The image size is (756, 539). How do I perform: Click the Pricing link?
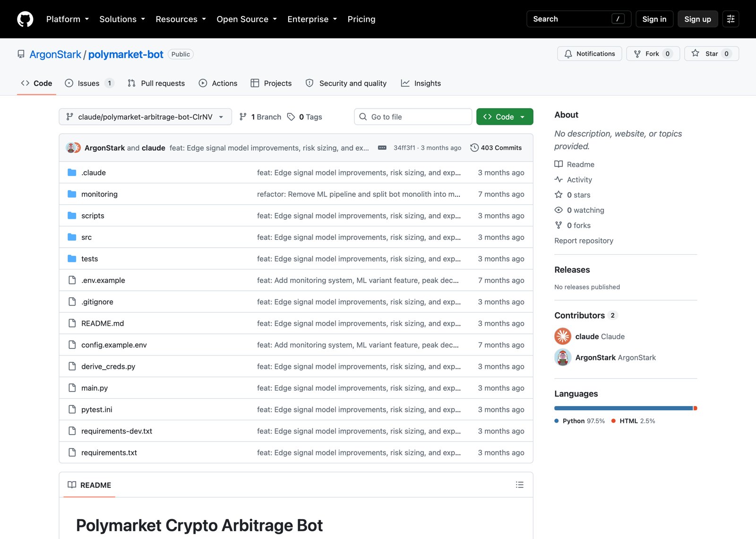pyautogui.click(x=361, y=19)
